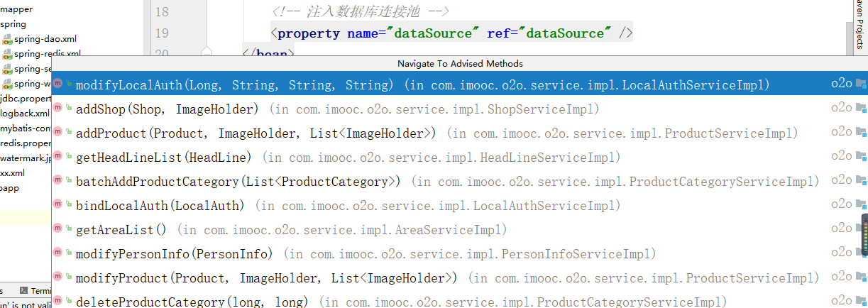Open the Terminal tool window tab

click(x=35, y=291)
